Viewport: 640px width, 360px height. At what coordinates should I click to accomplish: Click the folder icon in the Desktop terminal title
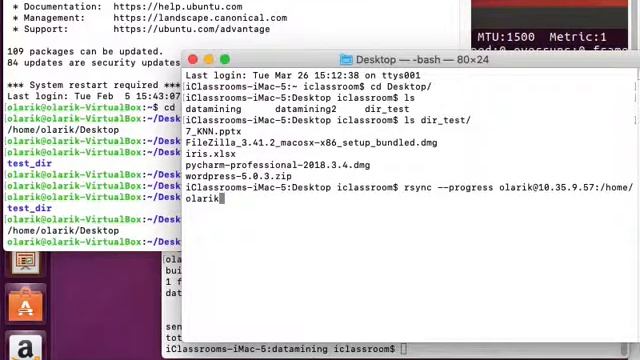click(x=346, y=60)
